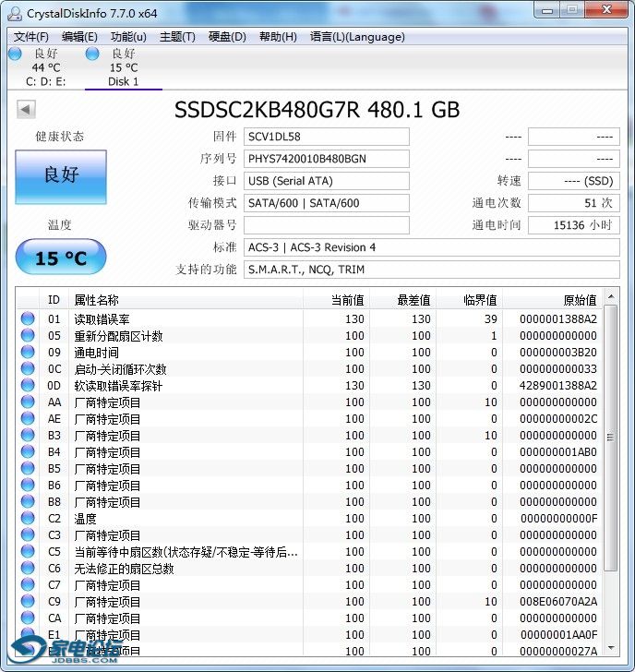
Task: Click status icon of row B6
Action: [x=28, y=485]
